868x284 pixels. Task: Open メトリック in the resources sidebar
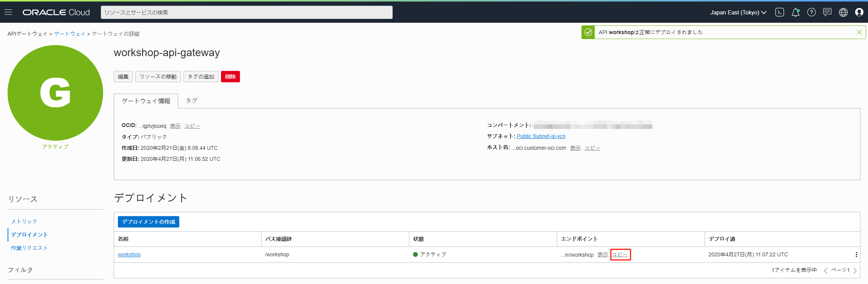point(24,221)
